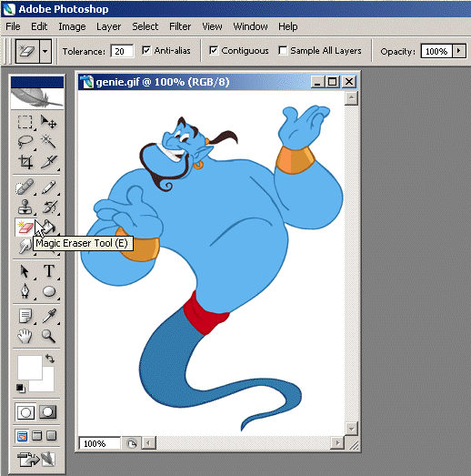
Task: Open the Help menu
Action: (x=288, y=26)
